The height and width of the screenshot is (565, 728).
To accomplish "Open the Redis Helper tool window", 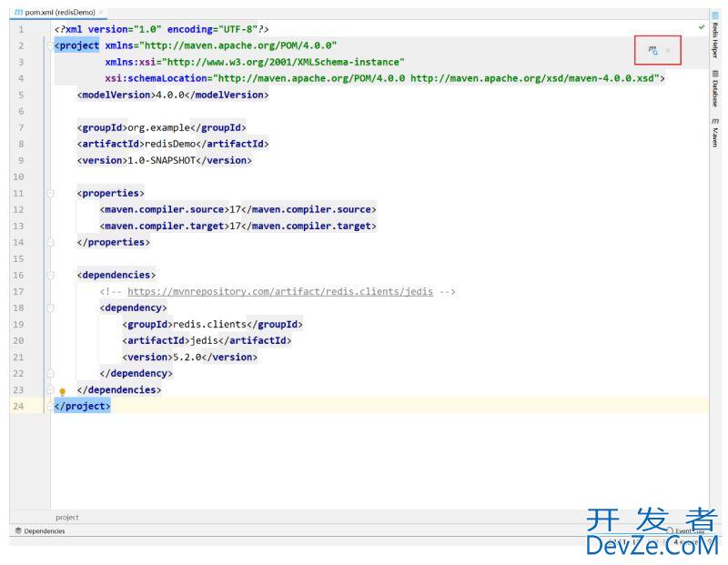I will (715, 35).
